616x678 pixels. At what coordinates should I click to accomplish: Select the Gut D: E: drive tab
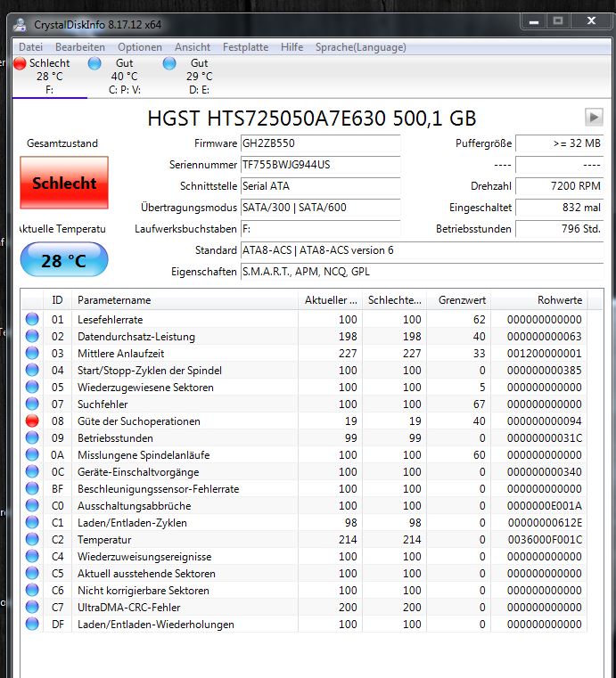(x=200, y=77)
